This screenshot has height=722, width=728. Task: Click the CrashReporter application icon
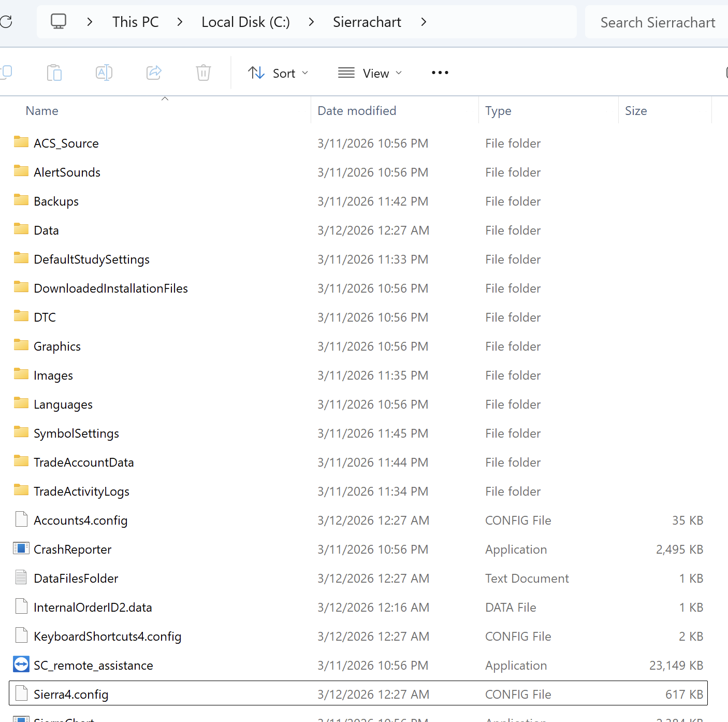pyautogui.click(x=21, y=548)
